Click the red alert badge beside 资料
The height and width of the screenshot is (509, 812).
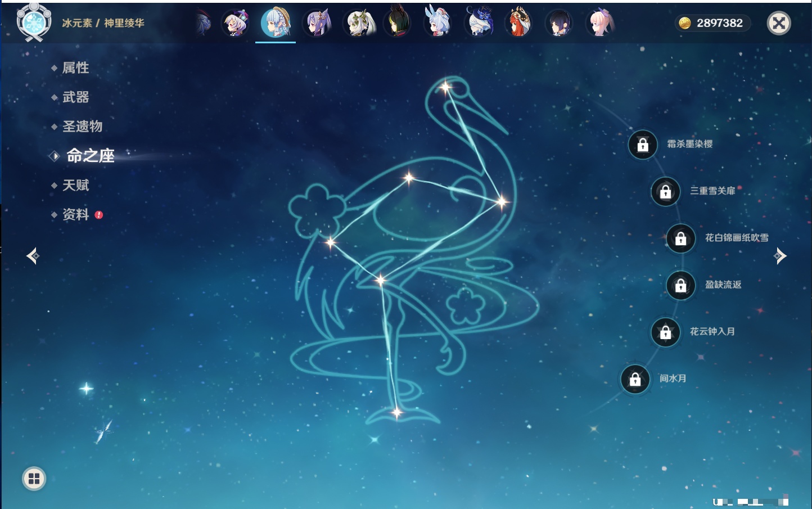pos(99,215)
